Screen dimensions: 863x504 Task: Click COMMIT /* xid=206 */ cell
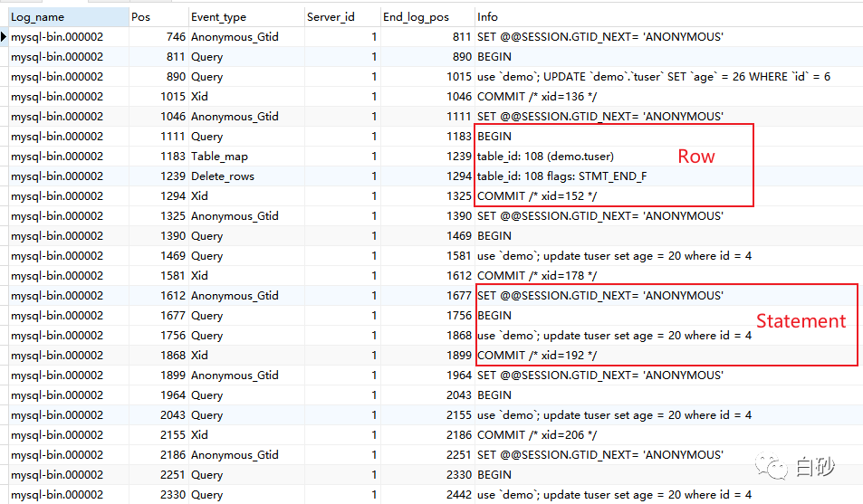pyautogui.click(x=668, y=434)
